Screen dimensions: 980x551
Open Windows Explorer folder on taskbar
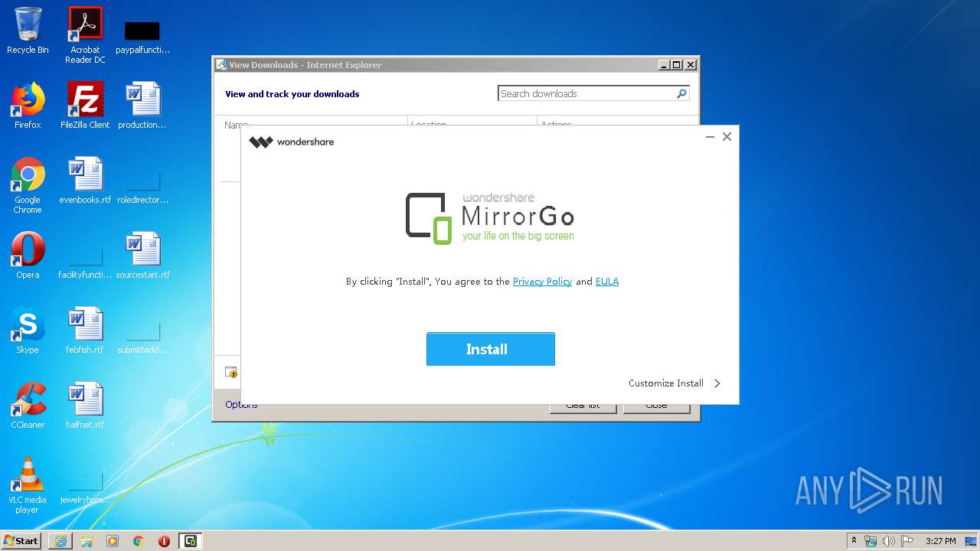coord(87,541)
